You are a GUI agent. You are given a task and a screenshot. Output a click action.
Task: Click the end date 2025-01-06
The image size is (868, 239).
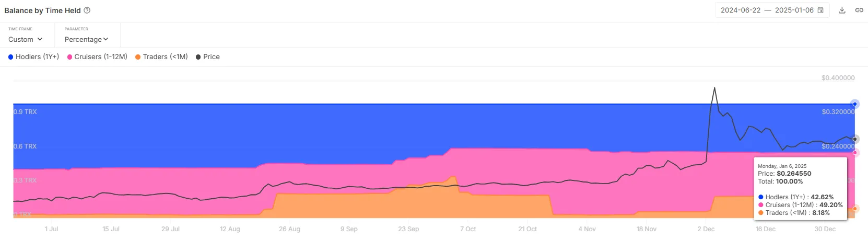pyautogui.click(x=794, y=10)
